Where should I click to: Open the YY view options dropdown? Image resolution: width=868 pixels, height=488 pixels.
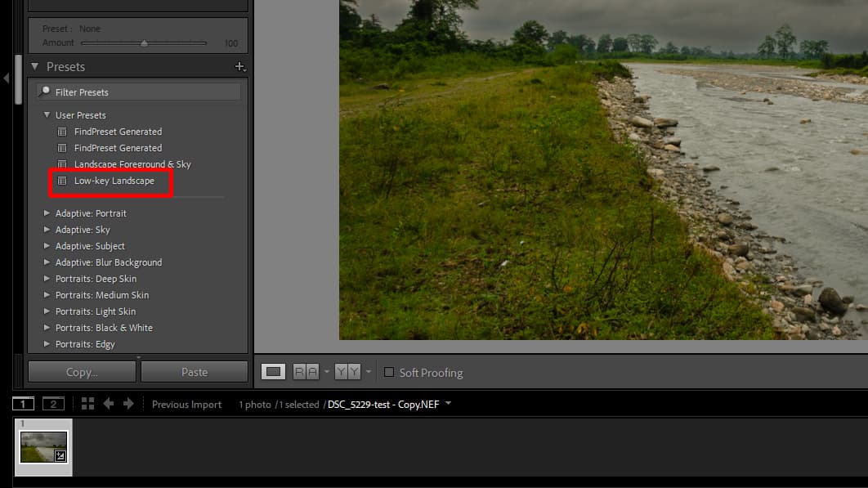click(369, 372)
